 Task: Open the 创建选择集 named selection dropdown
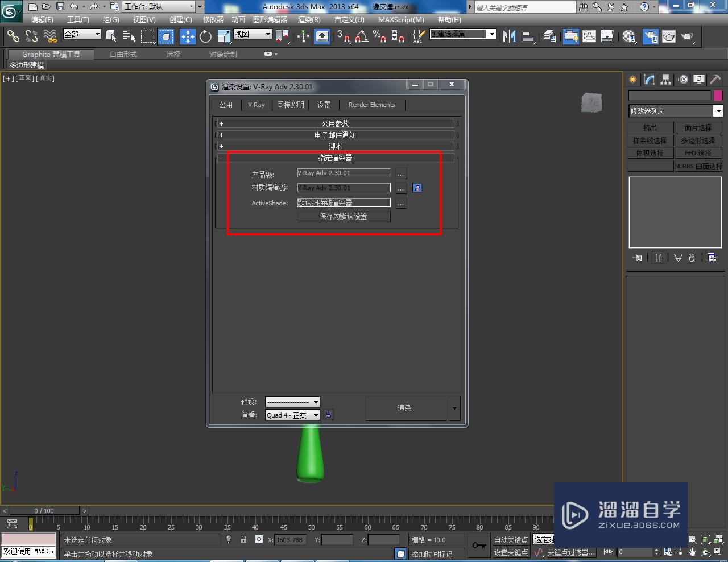point(462,34)
